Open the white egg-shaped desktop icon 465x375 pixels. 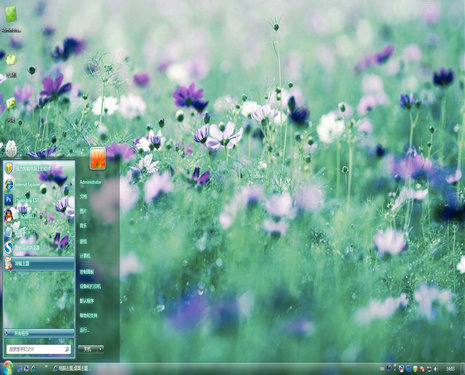tap(11, 148)
